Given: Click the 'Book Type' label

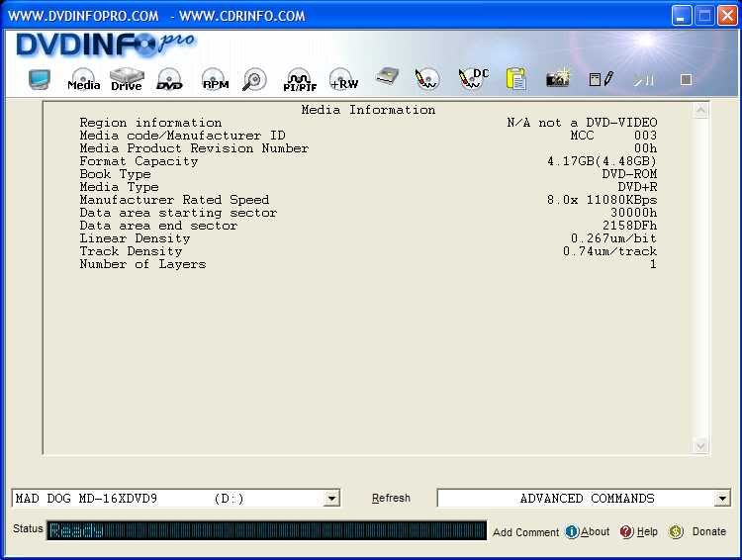Looking at the screenshot, I should click(115, 174).
